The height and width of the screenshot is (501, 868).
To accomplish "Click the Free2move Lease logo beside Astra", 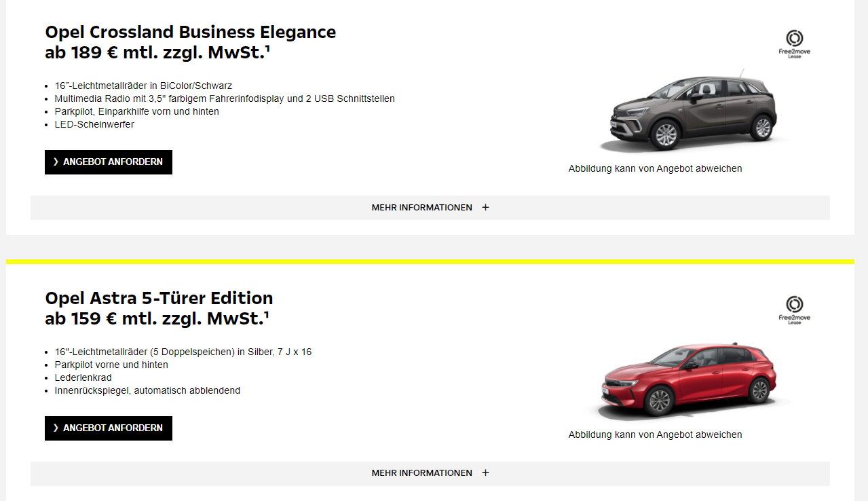I will (794, 310).
